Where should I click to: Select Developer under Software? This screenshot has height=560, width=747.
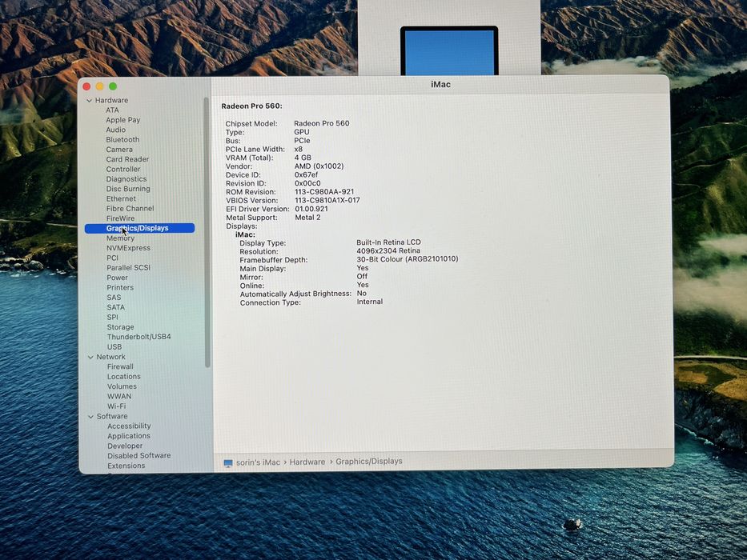pos(125,446)
